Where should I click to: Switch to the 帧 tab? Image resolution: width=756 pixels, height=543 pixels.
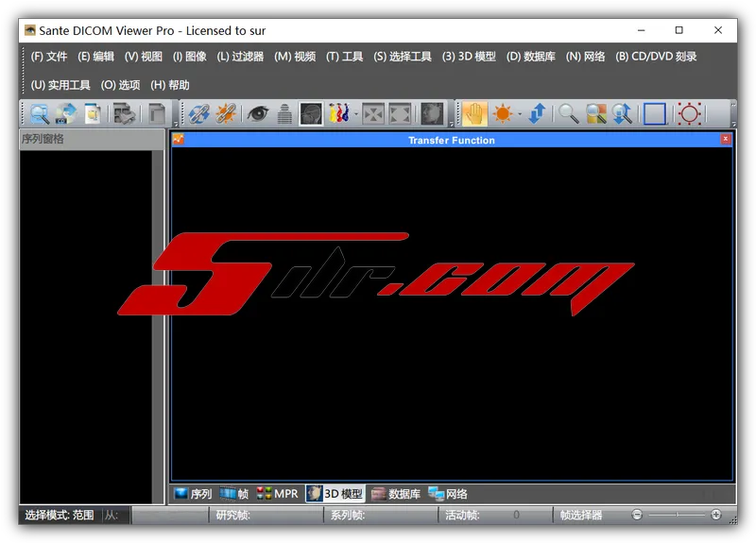click(x=233, y=493)
